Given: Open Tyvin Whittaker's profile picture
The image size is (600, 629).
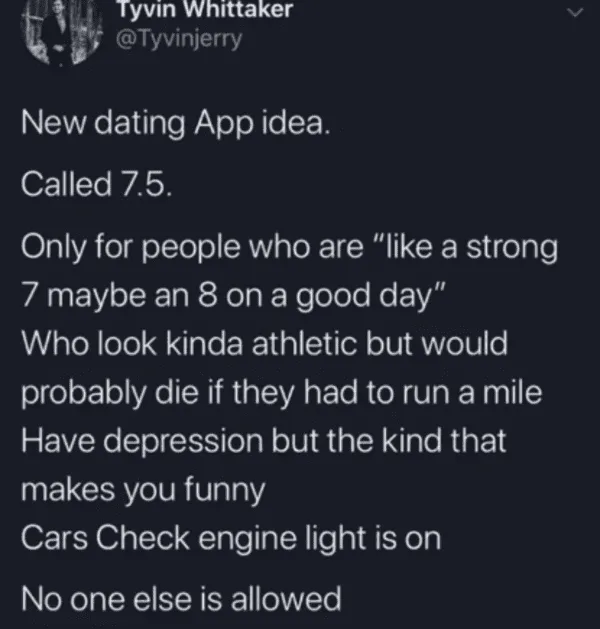Looking at the screenshot, I should [61, 31].
